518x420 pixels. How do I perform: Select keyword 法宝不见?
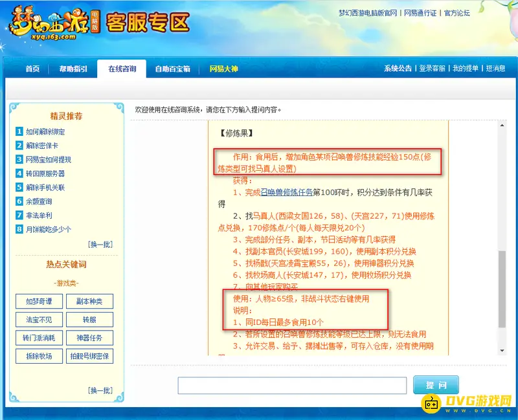(x=39, y=320)
